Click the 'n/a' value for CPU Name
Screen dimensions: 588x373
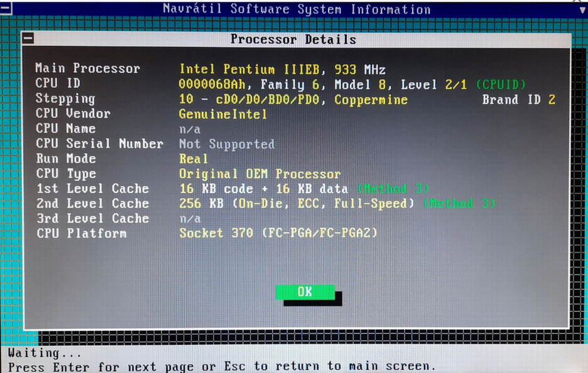[x=190, y=130]
